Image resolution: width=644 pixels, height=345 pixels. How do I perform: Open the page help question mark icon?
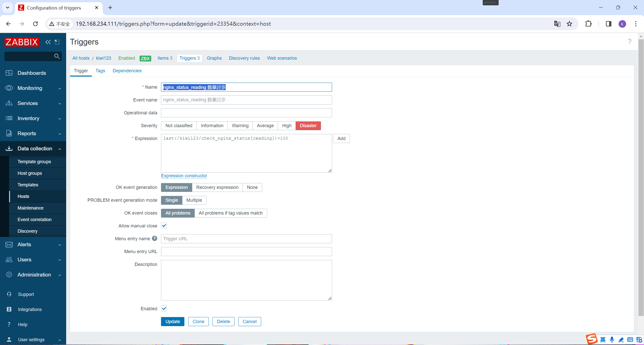point(629,42)
